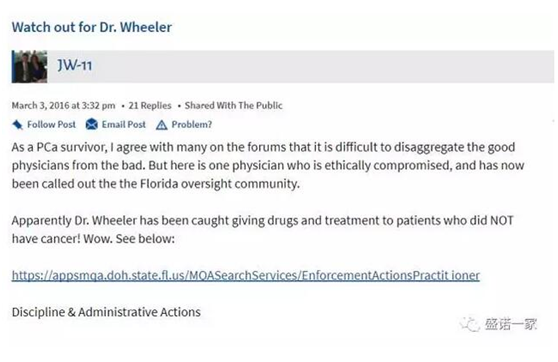Open the JW-11 profile avatar photo
Image resolution: width=558 pixels, height=362 pixels.
[29, 67]
